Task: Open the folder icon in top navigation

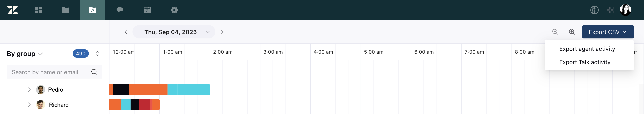Action: 65,10
